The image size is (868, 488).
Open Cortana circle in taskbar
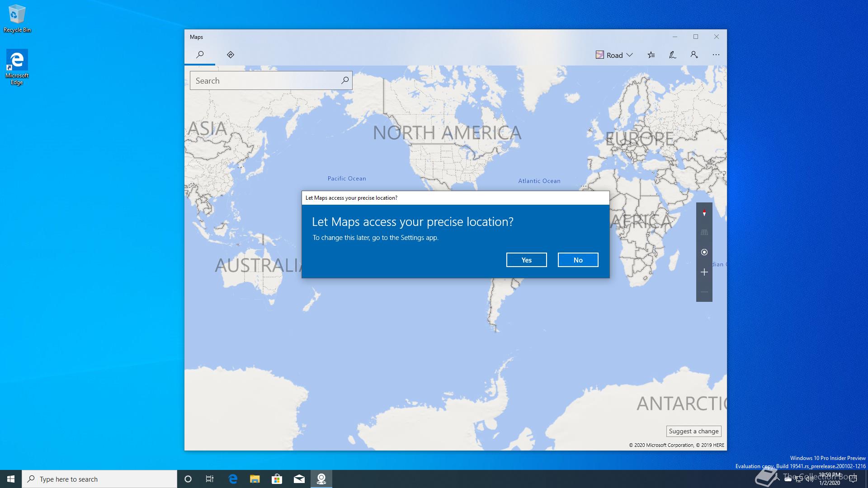[188, 479]
